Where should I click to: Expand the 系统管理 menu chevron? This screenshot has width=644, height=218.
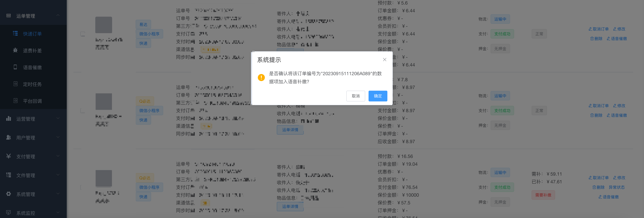(x=58, y=194)
